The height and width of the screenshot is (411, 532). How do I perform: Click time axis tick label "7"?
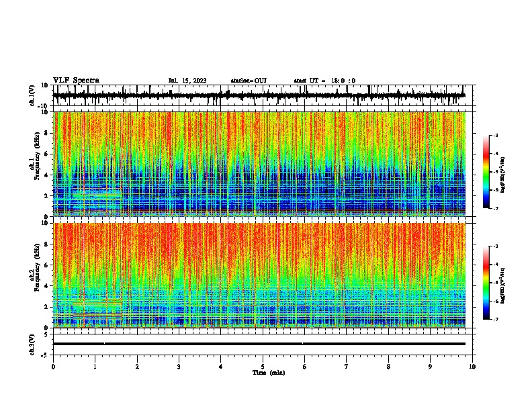347,367
